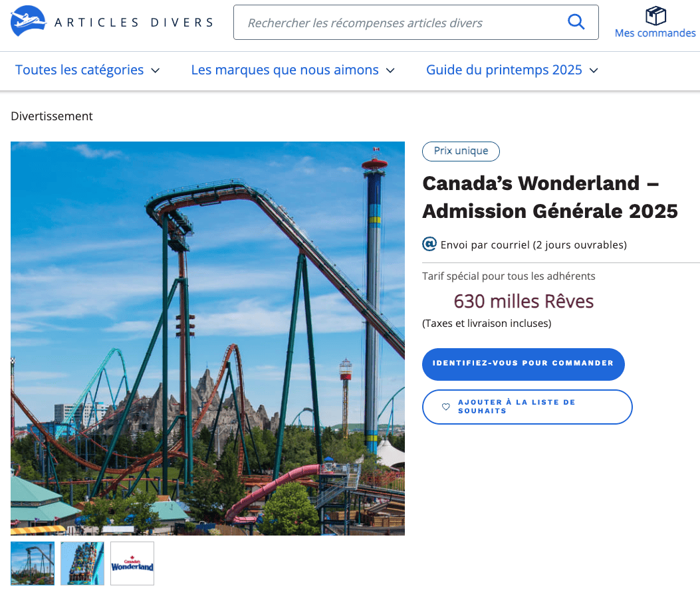
Task: Expand Toutes les catégories menu
Action: coord(88,70)
